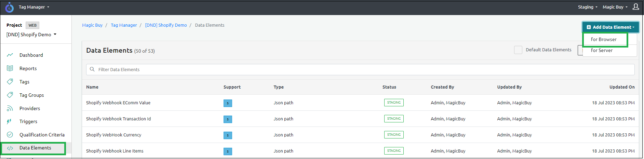This screenshot has width=644, height=159.
Task: Click server support badge for Shopify Webhook EComm Value
Action: 228,103
